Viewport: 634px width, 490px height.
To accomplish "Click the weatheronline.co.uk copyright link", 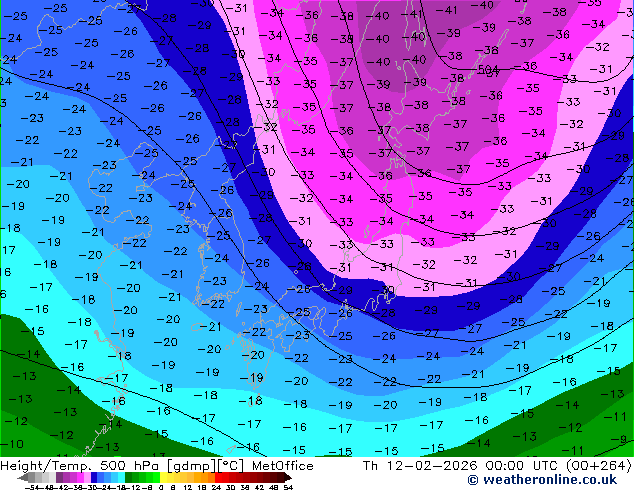I will coord(542,480).
